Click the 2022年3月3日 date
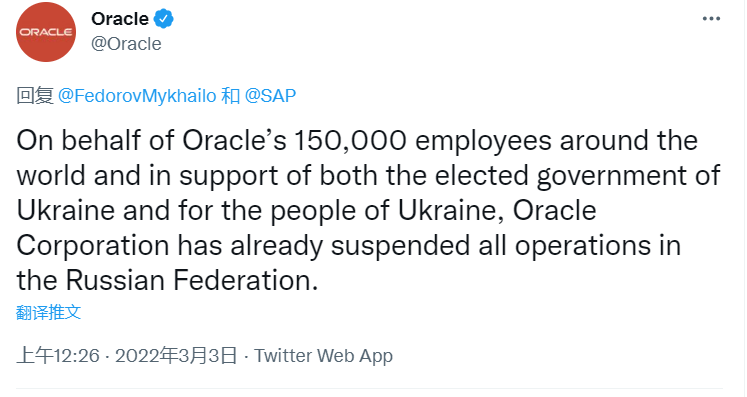This screenshot has width=747, height=397. click(176, 356)
